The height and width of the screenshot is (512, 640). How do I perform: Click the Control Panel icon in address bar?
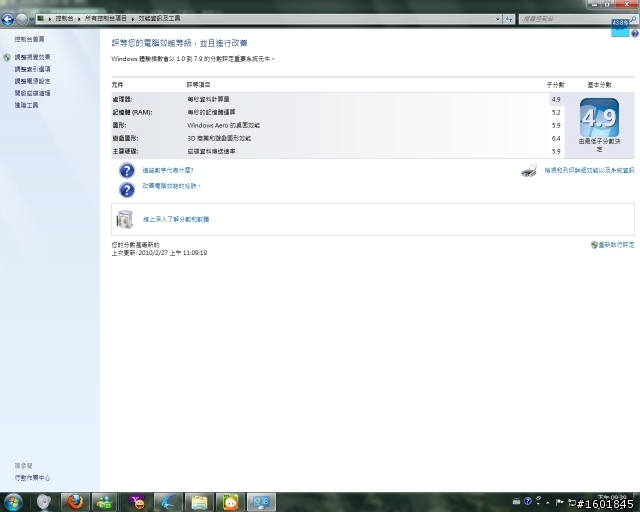(40, 18)
